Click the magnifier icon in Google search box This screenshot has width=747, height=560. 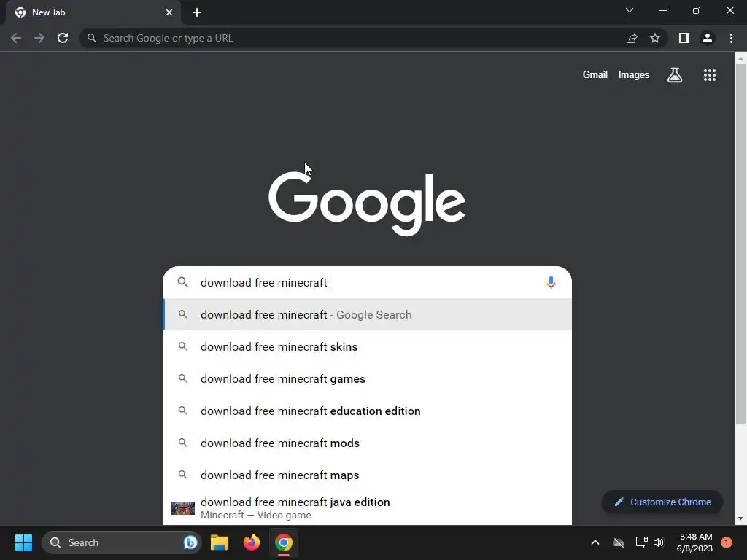click(x=182, y=282)
